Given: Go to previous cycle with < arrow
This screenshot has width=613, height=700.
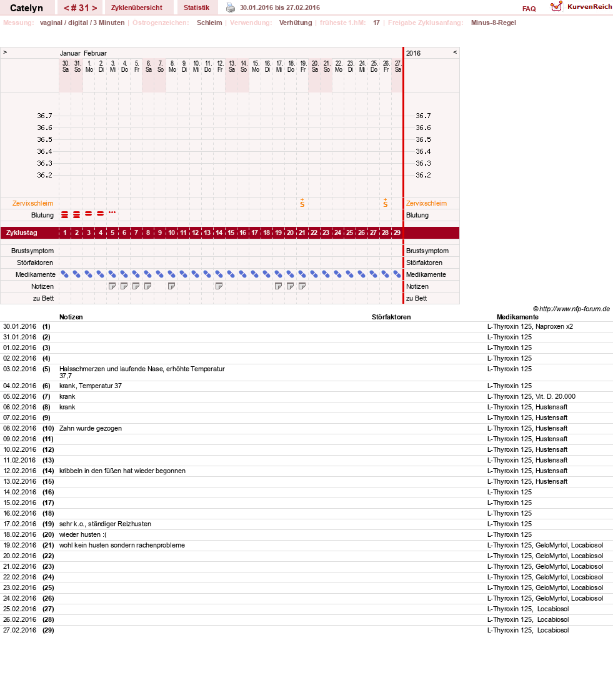Looking at the screenshot, I should (66, 8).
